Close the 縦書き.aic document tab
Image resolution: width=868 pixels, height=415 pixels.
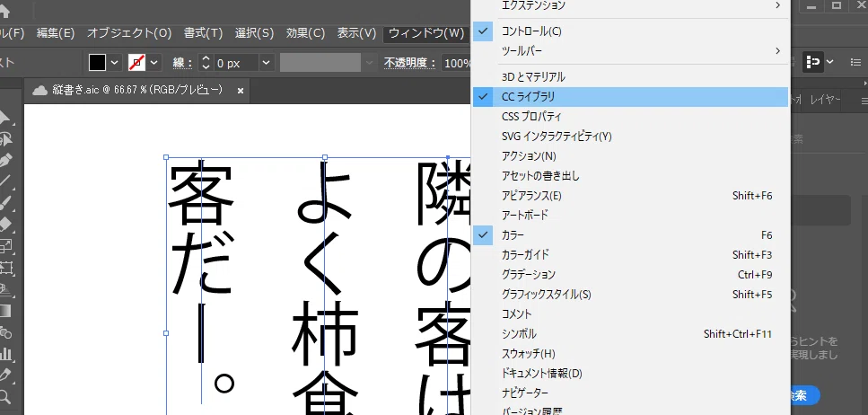[241, 91]
